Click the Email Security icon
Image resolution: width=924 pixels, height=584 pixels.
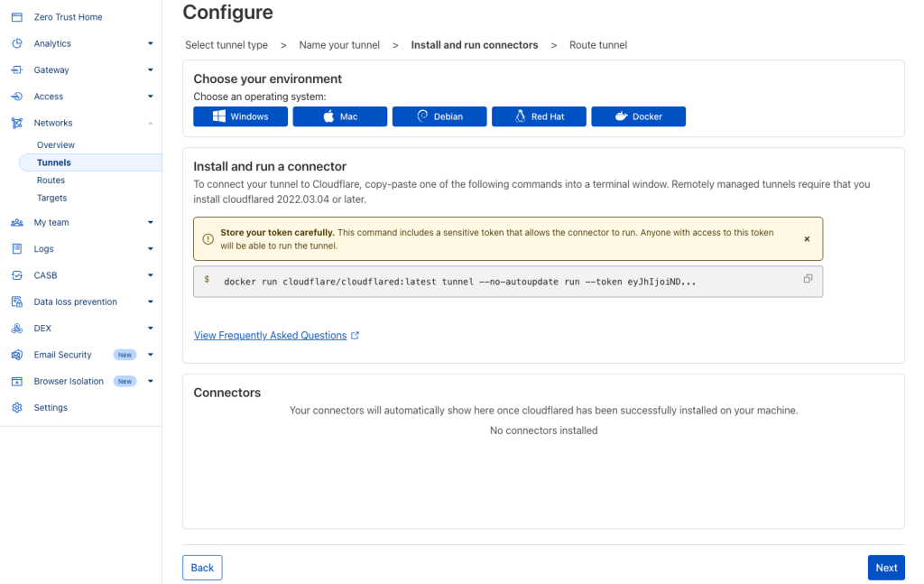click(17, 355)
